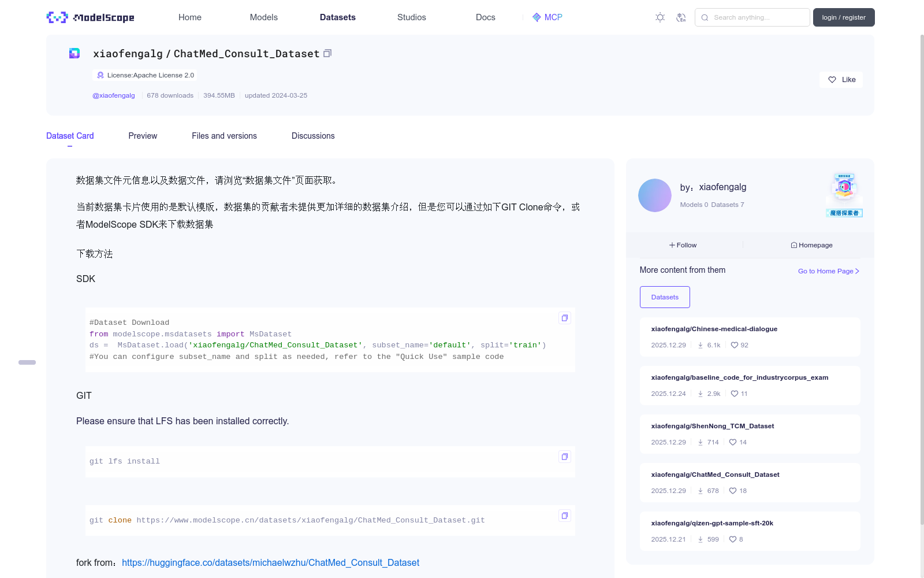
Task: Click chevron after Go to Home Page
Action: point(857,271)
